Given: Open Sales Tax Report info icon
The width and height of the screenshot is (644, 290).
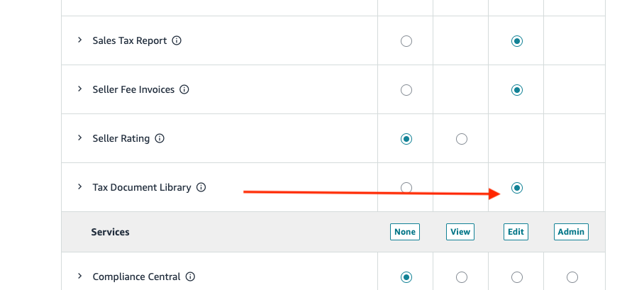Looking at the screenshot, I should pos(177,40).
